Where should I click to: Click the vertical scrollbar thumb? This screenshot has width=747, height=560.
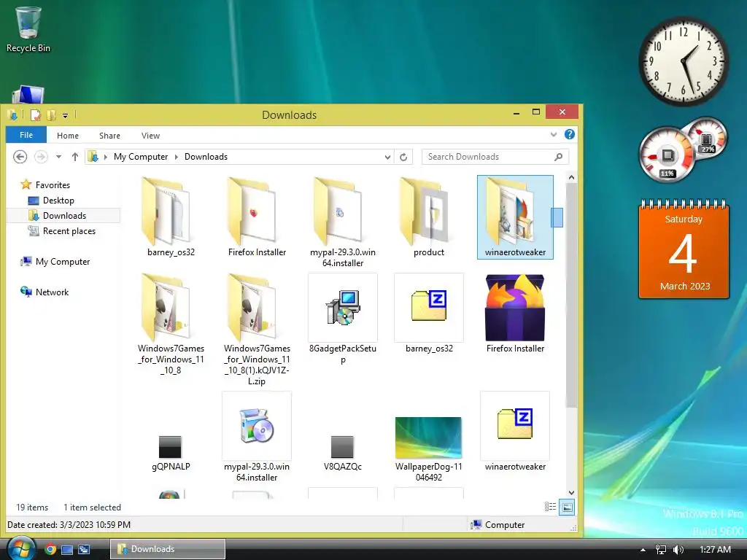(571, 295)
